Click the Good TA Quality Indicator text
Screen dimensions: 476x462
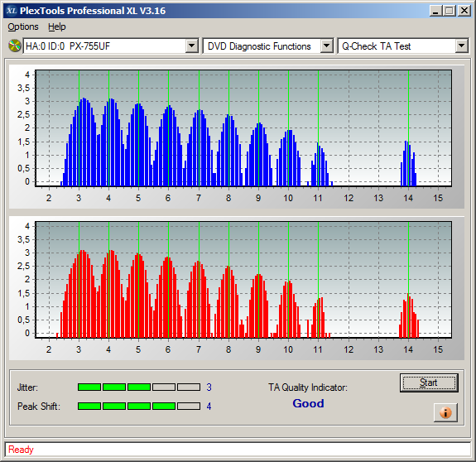coord(308,403)
